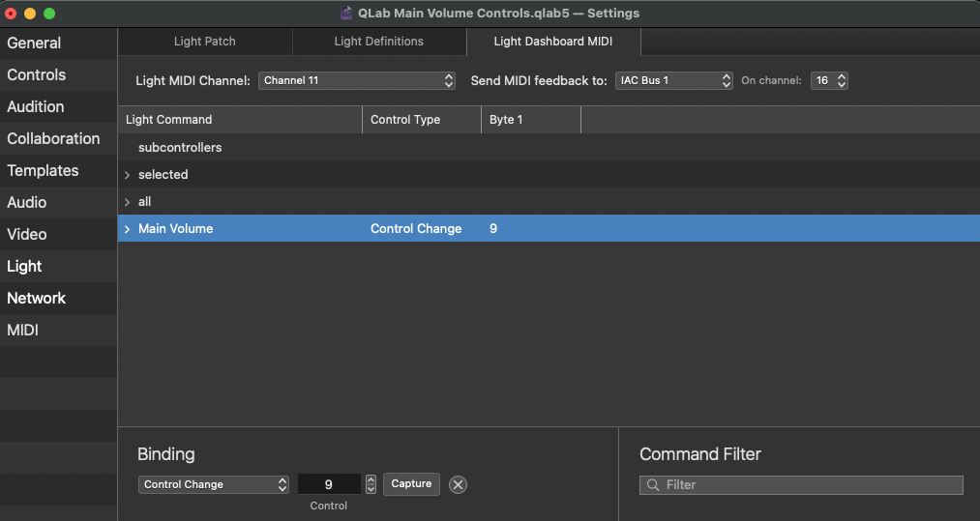Expand the selected command row
980x521 pixels.
(127, 175)
